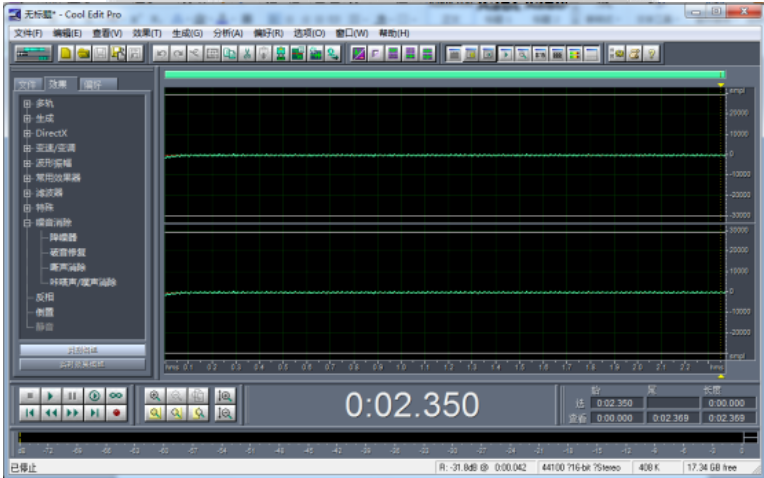Click the Zoom In Horizontally magnifier icon
Viewport: 764px width, 478px height.
[x=156, y=396]
